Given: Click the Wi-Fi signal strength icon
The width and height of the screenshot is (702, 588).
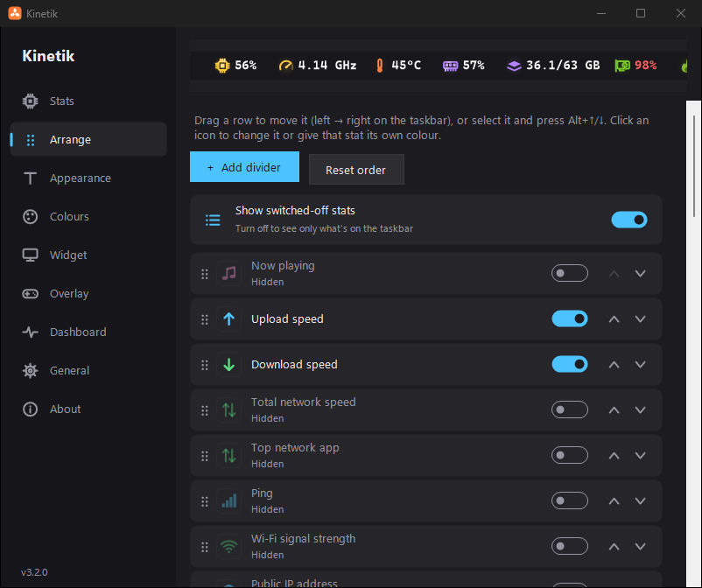Looking at the screenshot, I should (x=228, y=546).
